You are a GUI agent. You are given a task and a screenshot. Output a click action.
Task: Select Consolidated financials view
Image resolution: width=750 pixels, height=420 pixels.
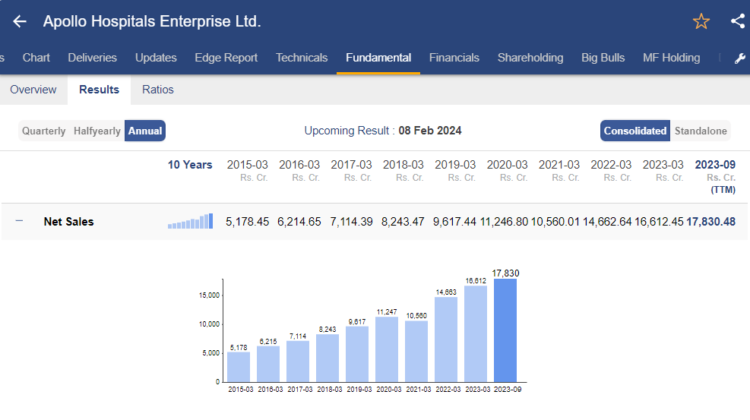click(x=634, y=131)
